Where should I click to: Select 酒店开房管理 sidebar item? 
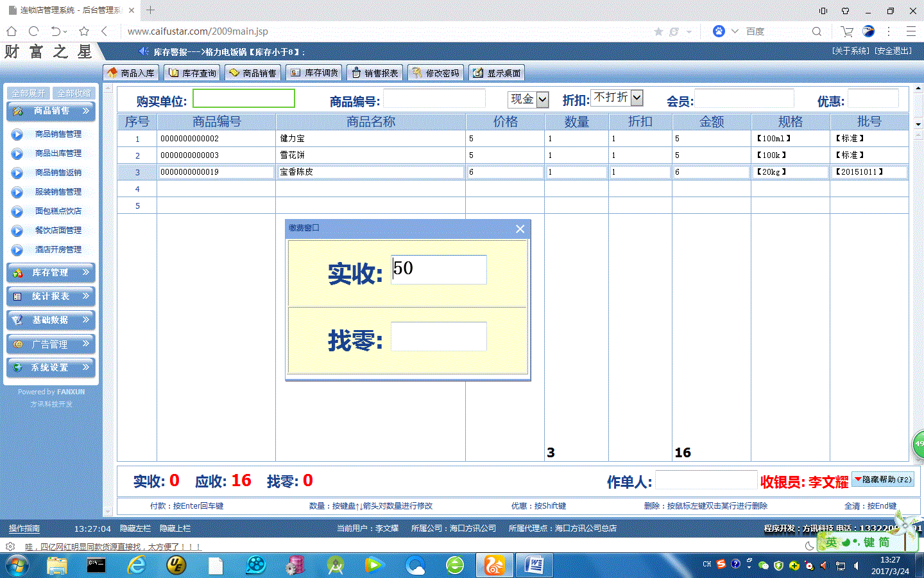click(58, 250)
